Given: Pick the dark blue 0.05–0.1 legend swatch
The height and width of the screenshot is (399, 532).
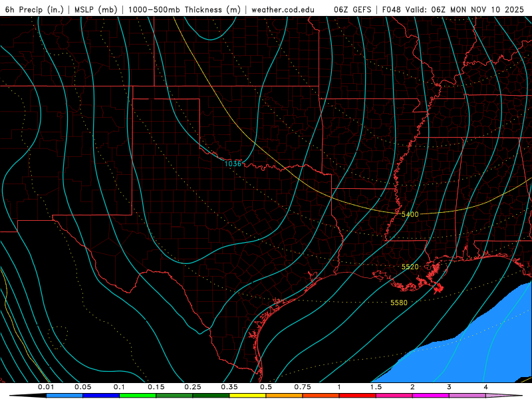Looking at the screenshot, I should click(x=101, y=396).
